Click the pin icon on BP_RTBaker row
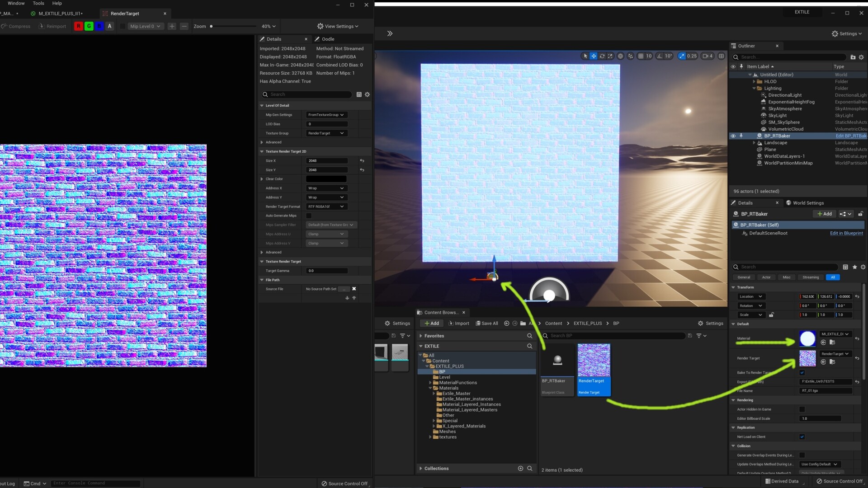868x488 pixels. click(x=741, y=136)
